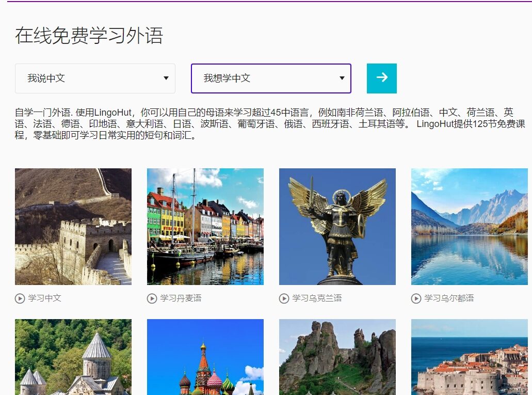Click the play icon beside 学习乌尔都语

[x=416, y=298]
